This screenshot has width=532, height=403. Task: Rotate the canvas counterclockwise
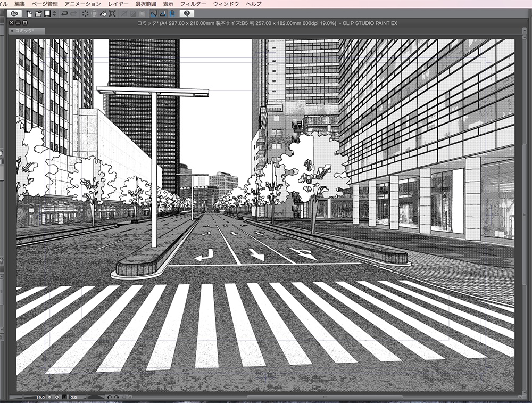[x=110, y=397]
